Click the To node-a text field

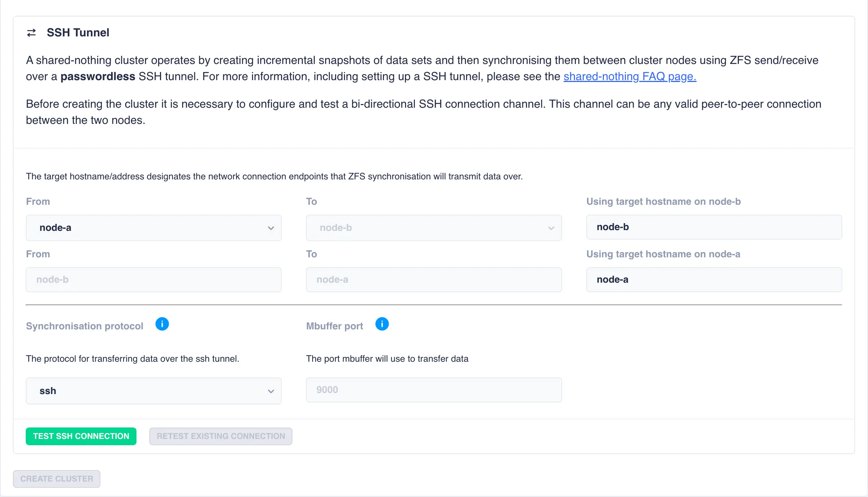point(434,280)
